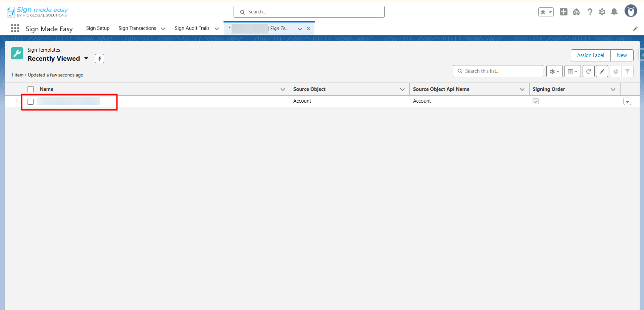
Task: Open the Sign Audit Trails tab chevron
Action: (x=217, y=29)
